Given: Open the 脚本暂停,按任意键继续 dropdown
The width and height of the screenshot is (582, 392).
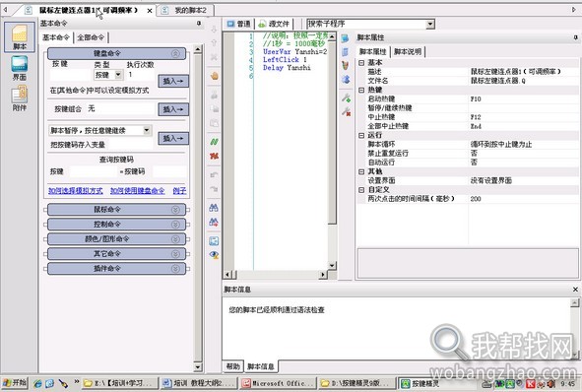Looking at the screenshot, I should tap(147, 130).
